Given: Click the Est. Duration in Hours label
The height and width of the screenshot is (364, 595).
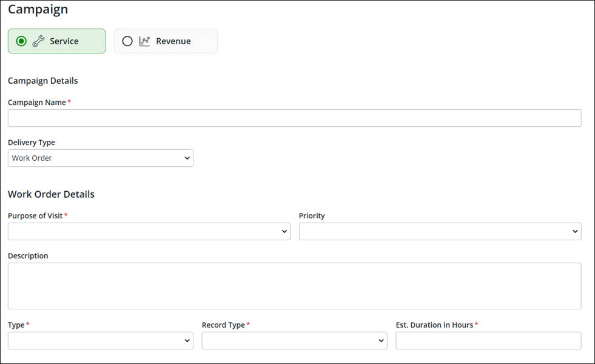Looking at the screenshot, I should tap(434, 325).
